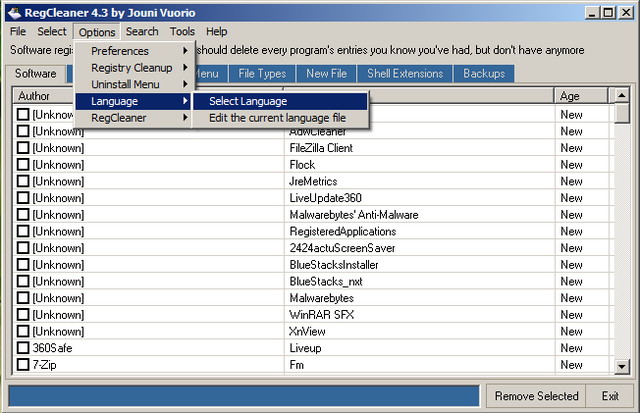This screenshot has width=640, height=413.
Task: Expand the Registry Cleanup submenu
Action: tap(133, 68)
